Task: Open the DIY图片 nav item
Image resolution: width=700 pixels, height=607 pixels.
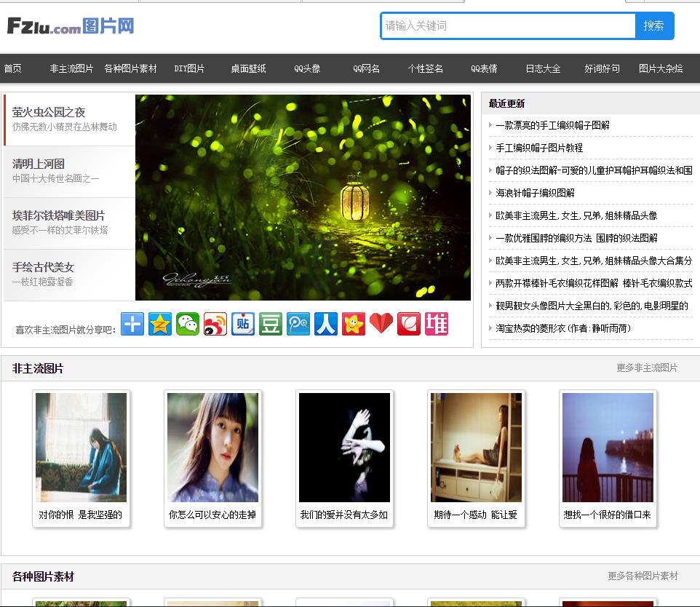Action: [189, 68]
